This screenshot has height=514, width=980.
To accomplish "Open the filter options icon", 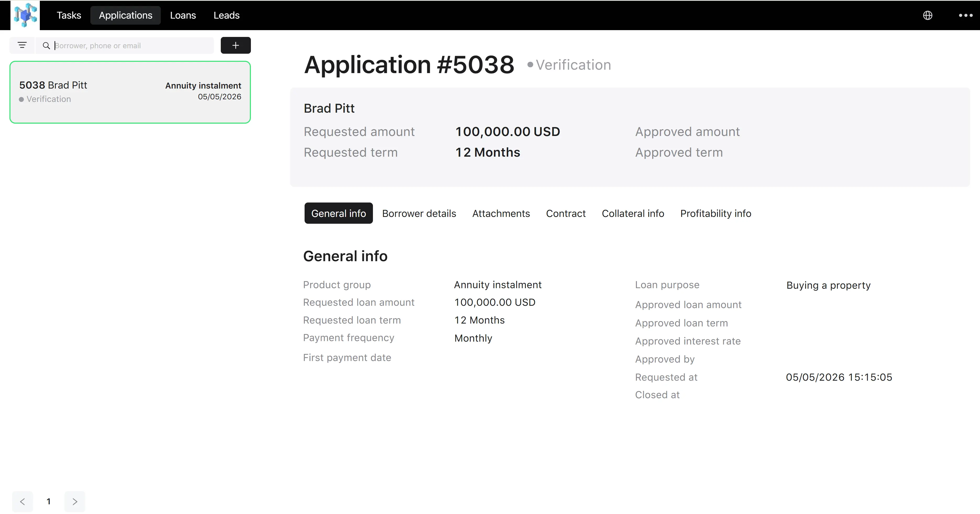I will (22, 45).
